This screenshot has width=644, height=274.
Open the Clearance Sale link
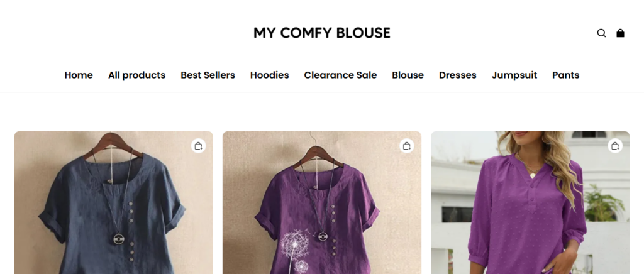click(x=340, y=75)
